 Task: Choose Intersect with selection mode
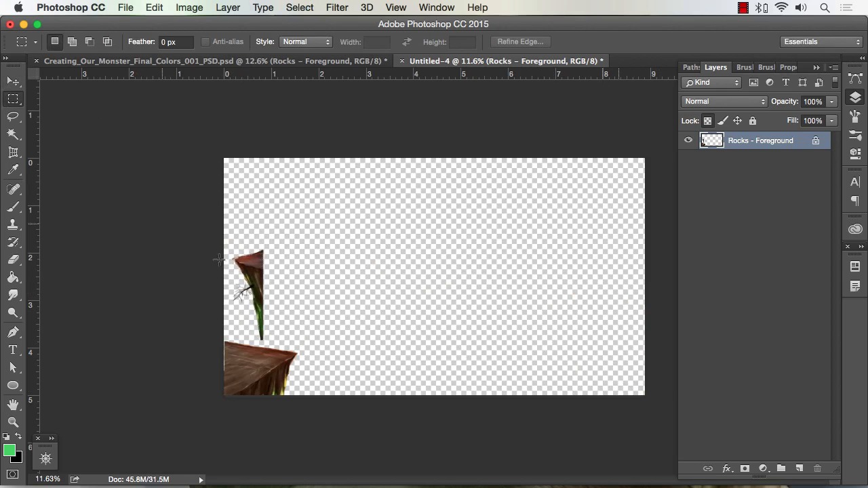(107, 41)
